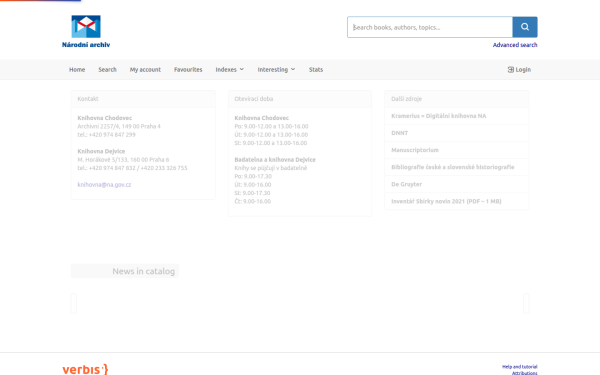Click knihovna@na.gov.cz email link
This screenshot has width=600, height=375.
click(104, 184)
